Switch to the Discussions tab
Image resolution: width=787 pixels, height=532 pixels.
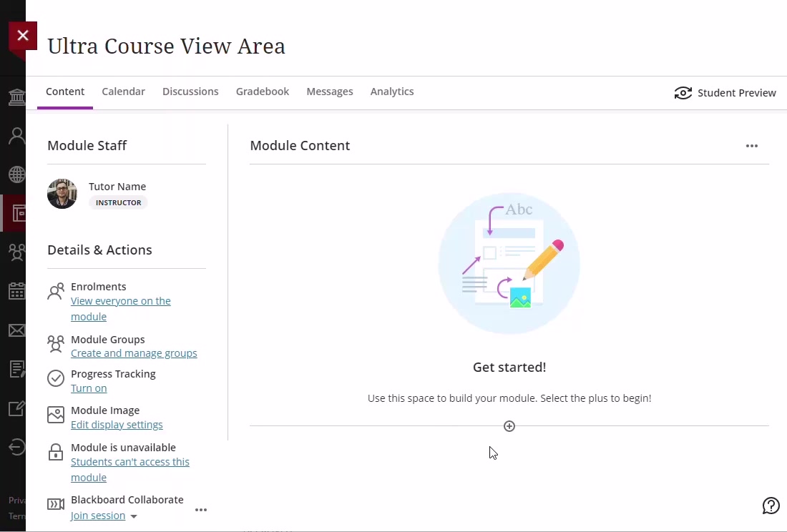point(190,91)
